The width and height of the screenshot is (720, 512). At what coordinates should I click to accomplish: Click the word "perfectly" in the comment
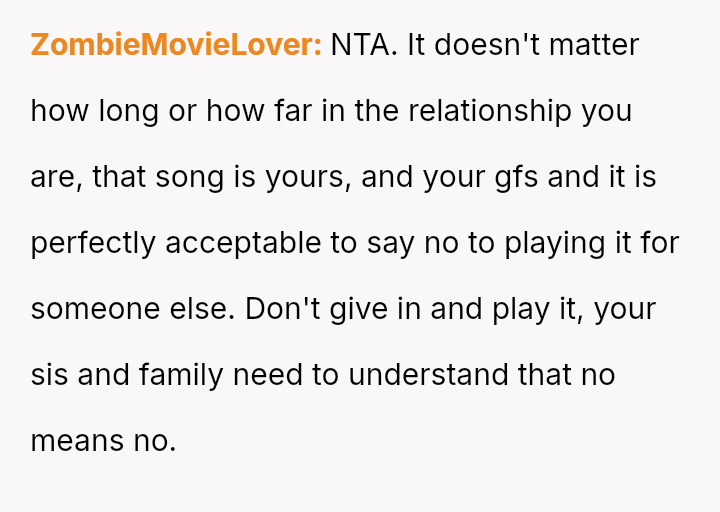pos(93,243)
